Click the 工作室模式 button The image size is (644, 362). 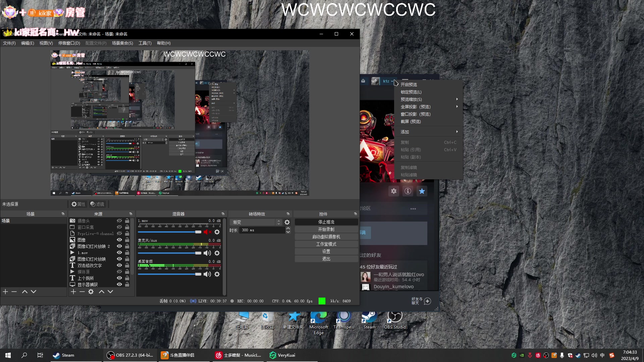(326, 244)
